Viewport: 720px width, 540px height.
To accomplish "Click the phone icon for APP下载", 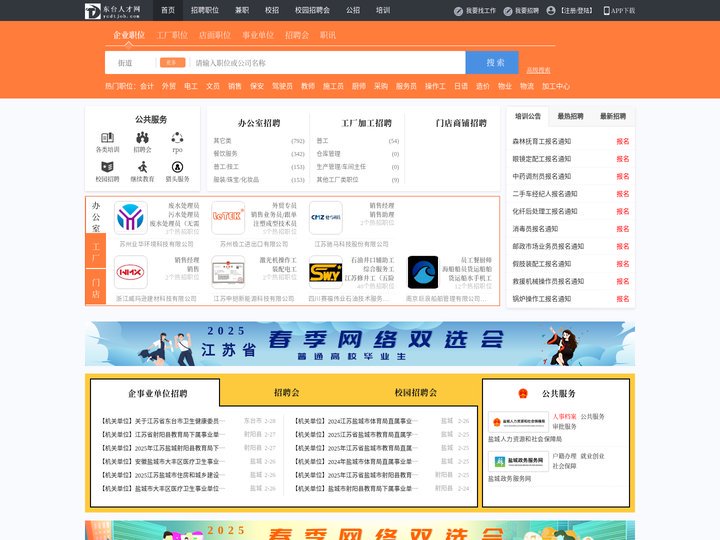I will point(606,11).
